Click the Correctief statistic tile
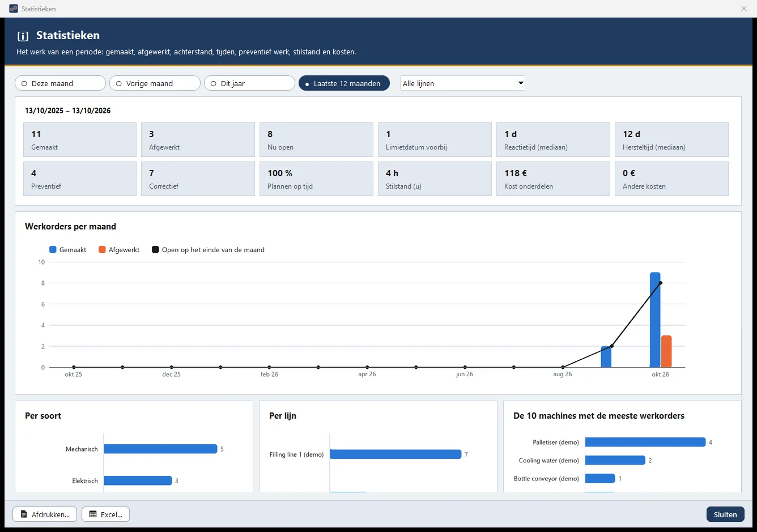757x532 pixels. coord(198,178)
